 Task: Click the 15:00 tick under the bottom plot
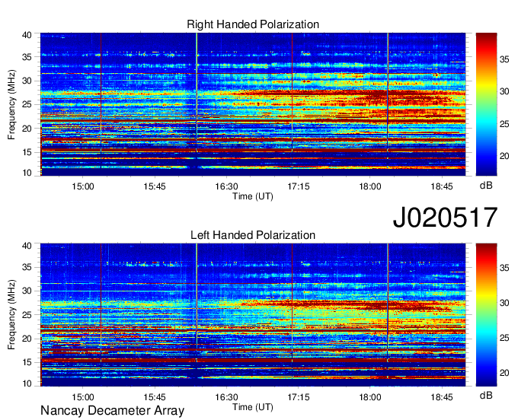point(82,397)
